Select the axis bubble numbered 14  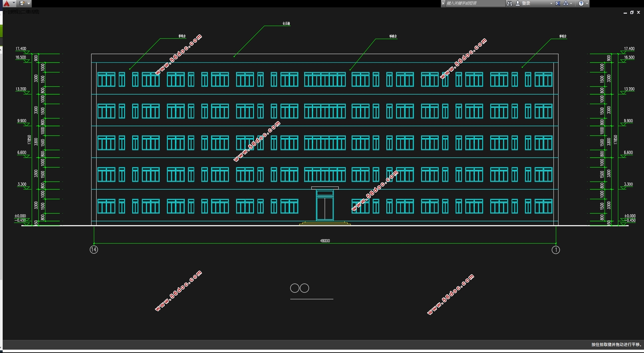coord(94,250)
